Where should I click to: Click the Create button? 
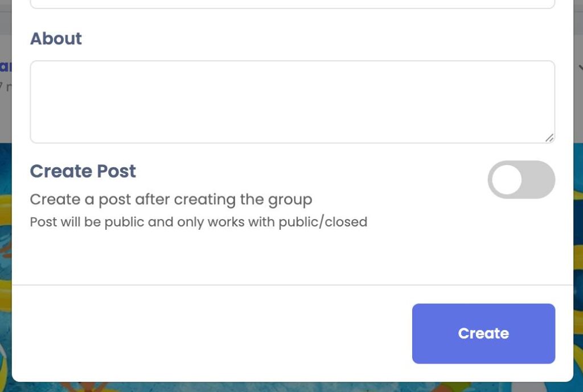[x=483, y=333]
